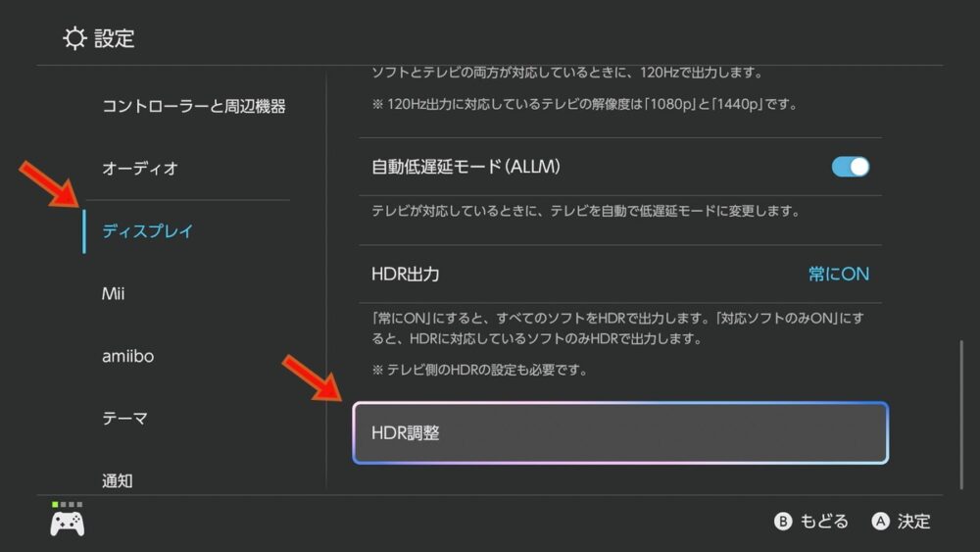
Task: Open the テーマ settings category
Action: click(124, 419)
